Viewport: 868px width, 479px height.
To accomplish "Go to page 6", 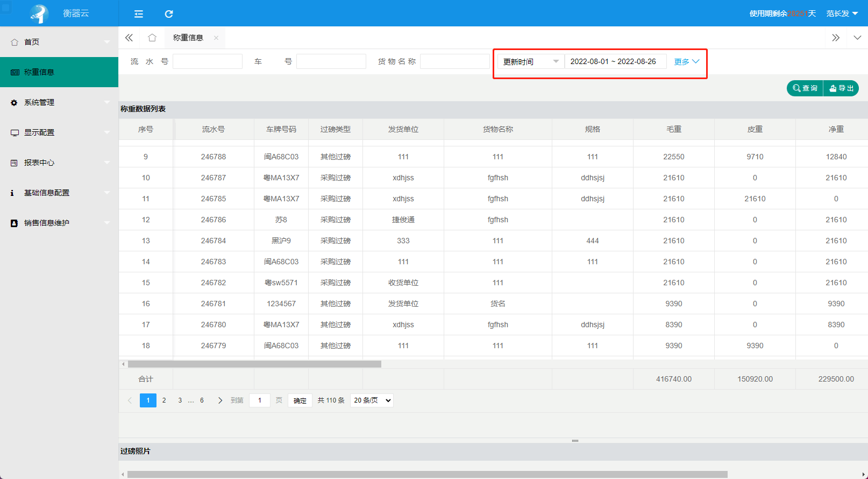I will [202, 400].
